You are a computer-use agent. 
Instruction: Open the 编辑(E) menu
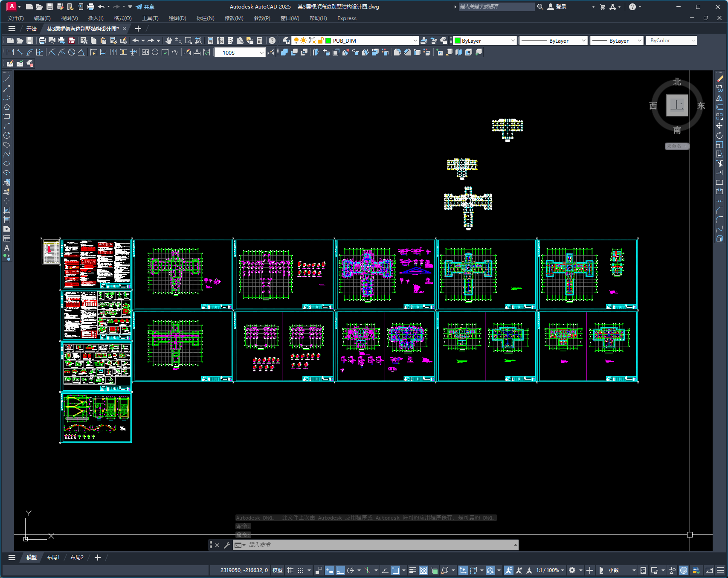[x=42, y=18]
